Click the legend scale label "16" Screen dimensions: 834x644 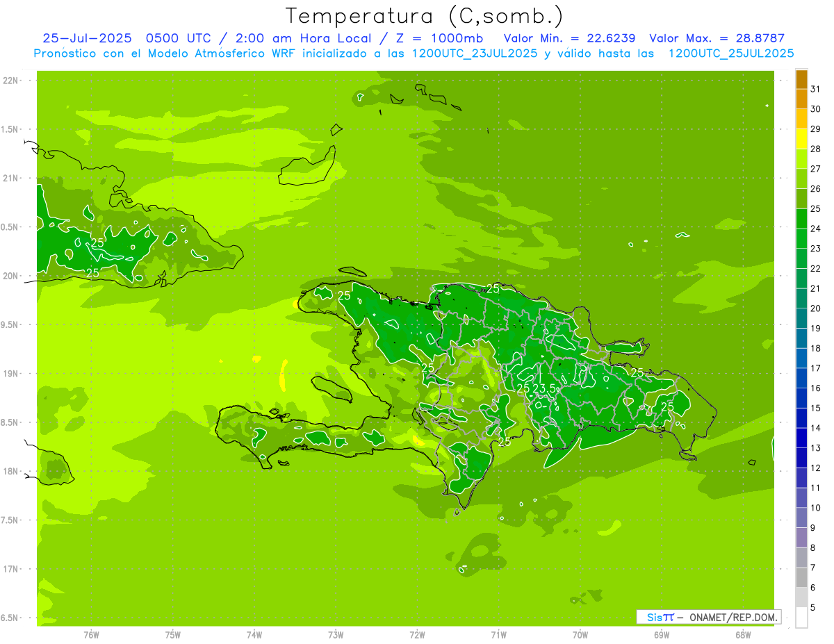click(x=815, y=388)
